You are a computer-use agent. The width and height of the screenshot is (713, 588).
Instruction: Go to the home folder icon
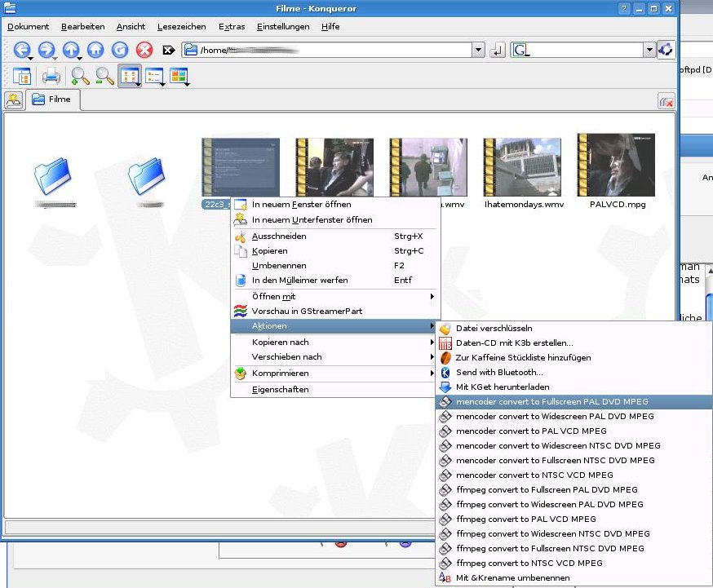95,50
